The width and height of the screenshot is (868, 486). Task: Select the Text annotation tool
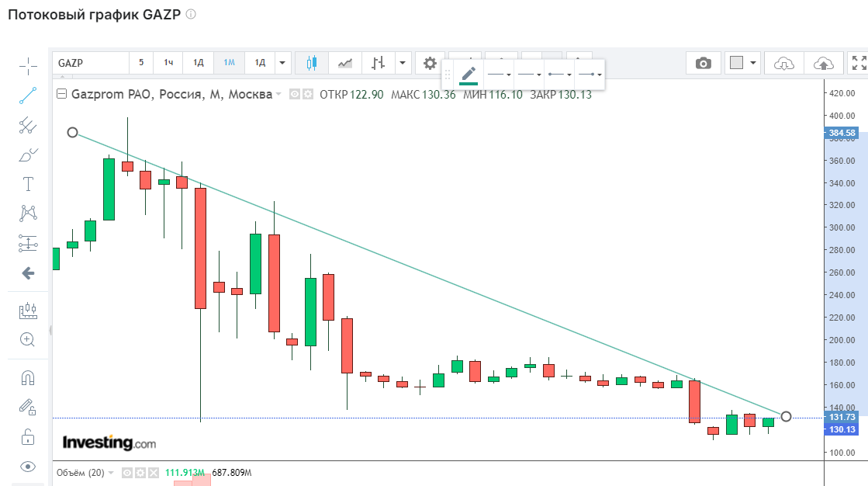click(x=28, y=184)
